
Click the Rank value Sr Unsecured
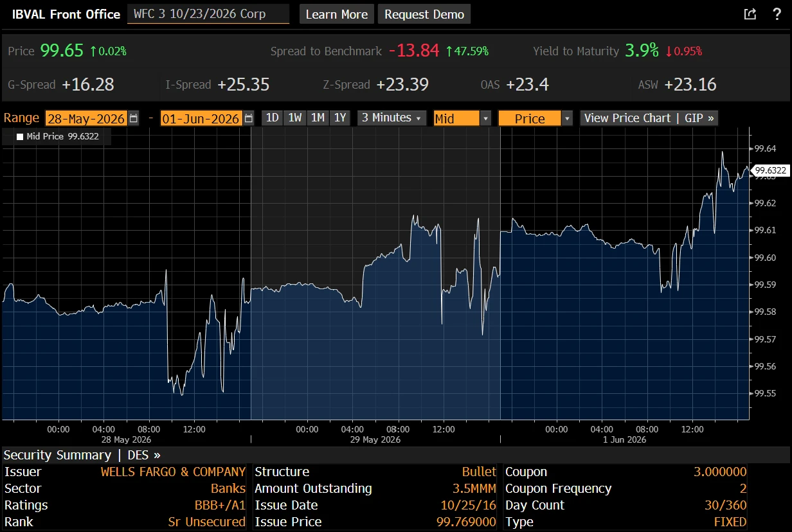click(x=207, y=522)
